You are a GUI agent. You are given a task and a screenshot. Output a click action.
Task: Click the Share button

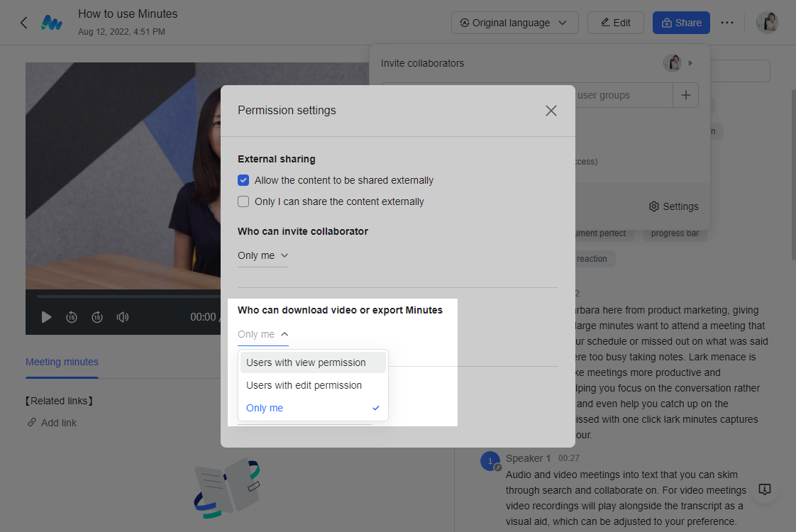click(x=681, y=23)
